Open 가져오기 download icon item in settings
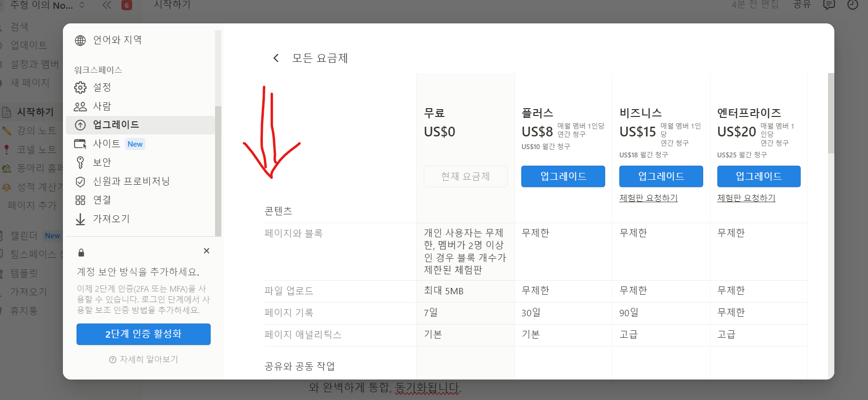868x400 pixels. [x=140, y=219]
